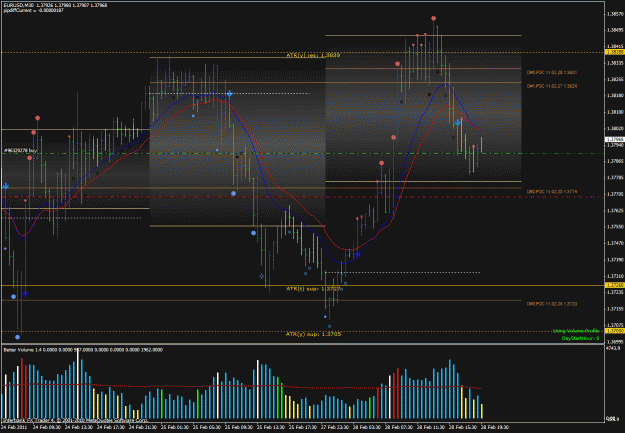Click the 1.37470 price axis label
Image resolution: width=625 pixels, height=433 pixels.
[615, 243]
